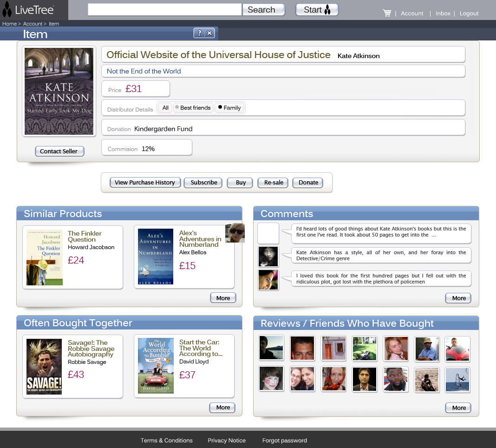Select the Family distributor option
This screenshot has width=496, height=448.
pyautogui.click(x=229, y=108)
